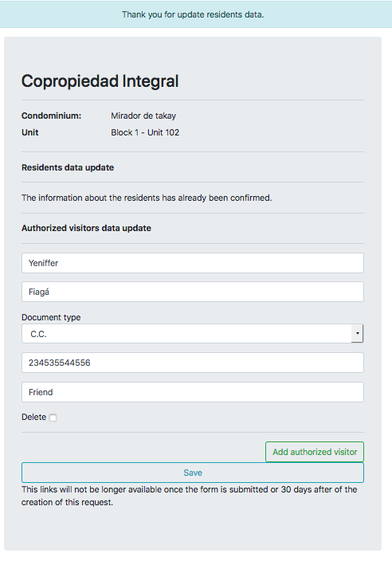Screen dimensions: 392x561
Task: Click the thank you notification banner
Action: [x=196, y=14]
